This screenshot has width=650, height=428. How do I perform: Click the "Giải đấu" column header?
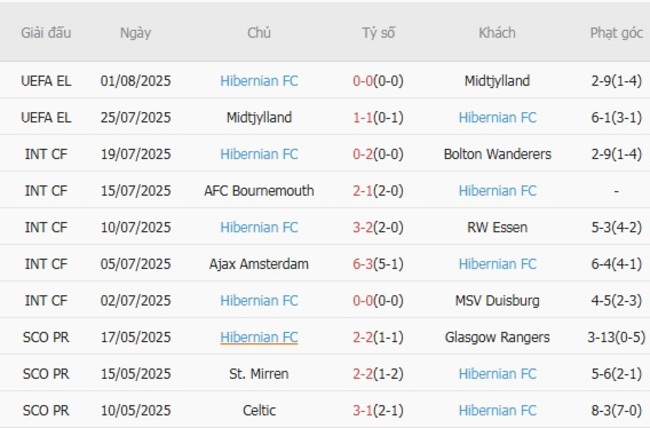click(x=46, y=32)
